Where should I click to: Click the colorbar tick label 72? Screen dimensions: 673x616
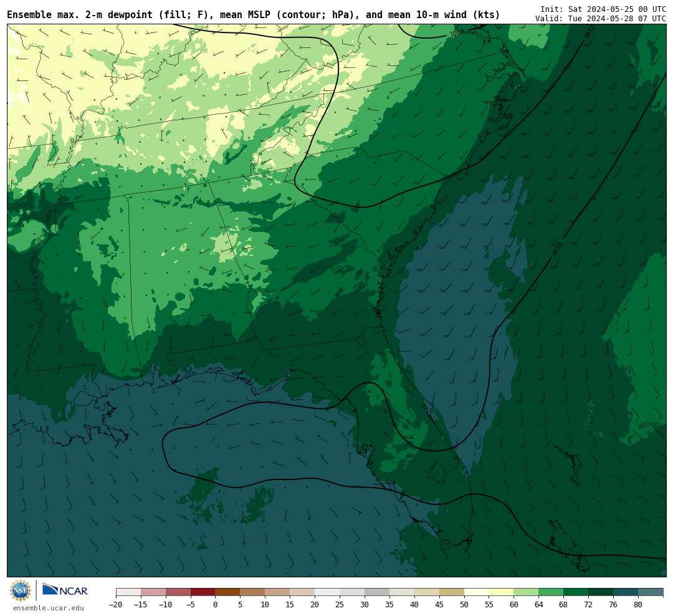pyautogui.click(x=588, y=605)
